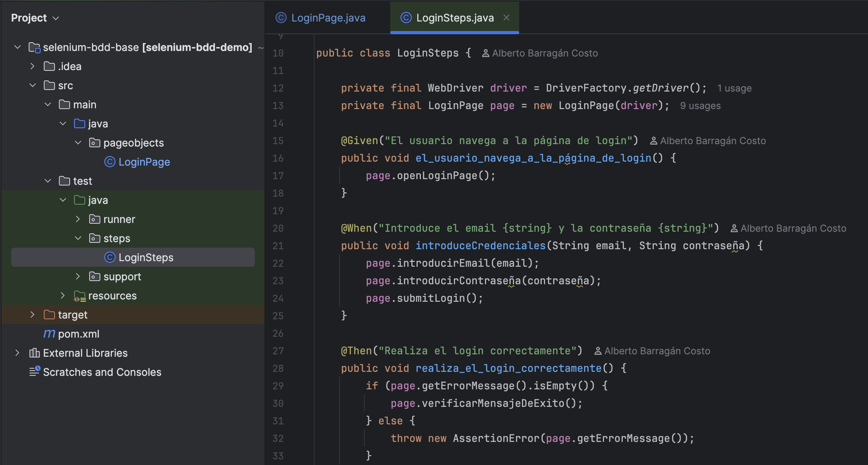This screenshot has height=465, width=868.
Task: Collapse the java folder under main
Action: [63, 124]
